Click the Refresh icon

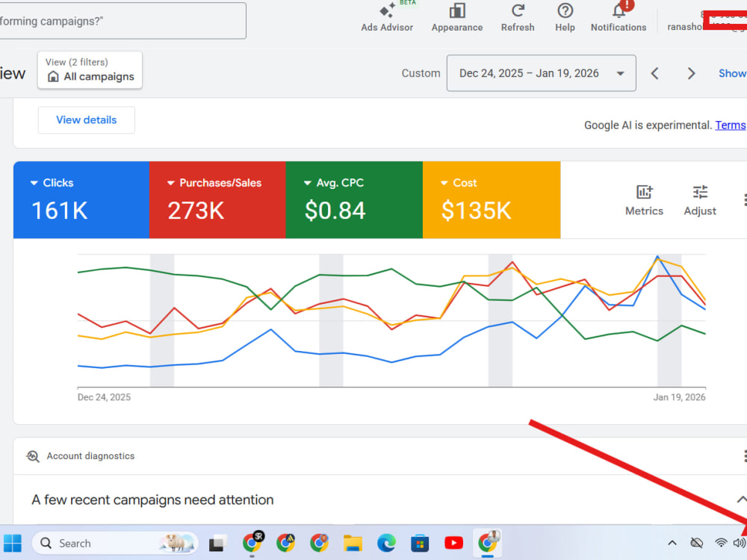[518, 18]
